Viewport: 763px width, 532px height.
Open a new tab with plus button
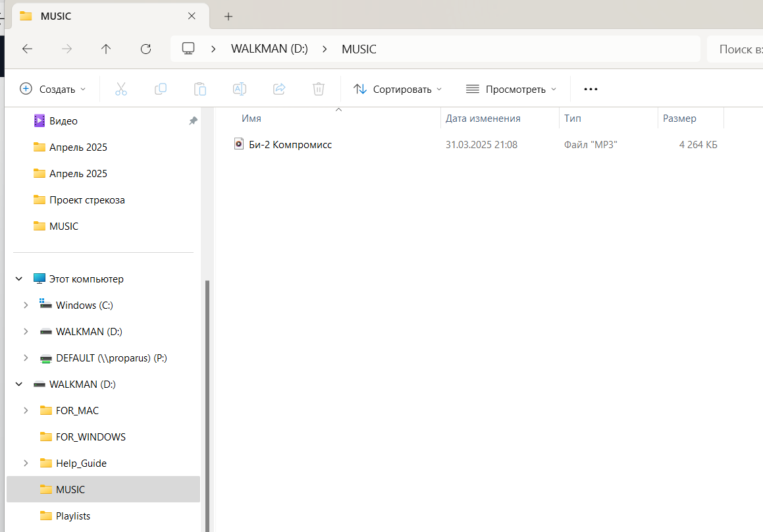pos(228,16)
